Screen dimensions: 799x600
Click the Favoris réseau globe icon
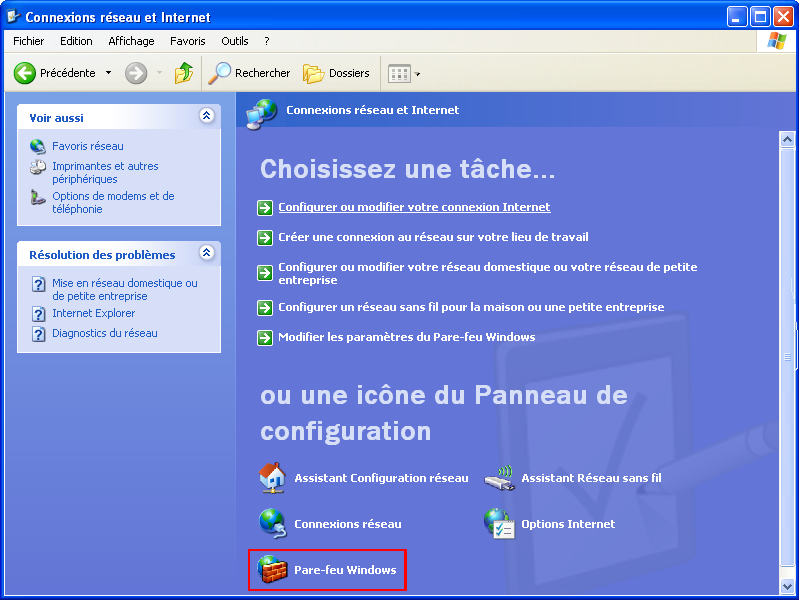click(38, 146)
